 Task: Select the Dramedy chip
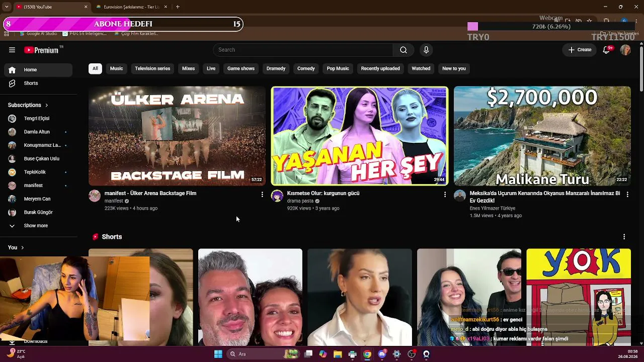point(276,68)
